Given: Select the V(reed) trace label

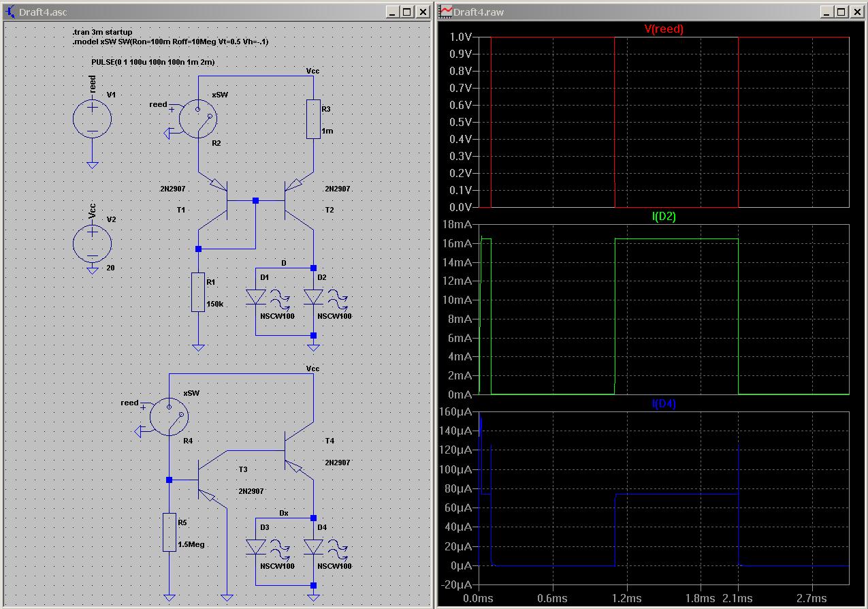Looking at the screenshot, I should tap(664, 29).
